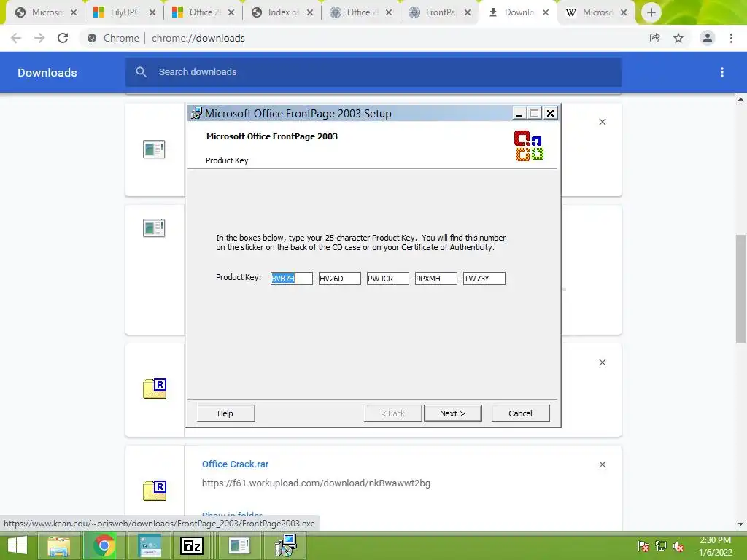Open Help in the Setup dialog

[x=225, y=413]
